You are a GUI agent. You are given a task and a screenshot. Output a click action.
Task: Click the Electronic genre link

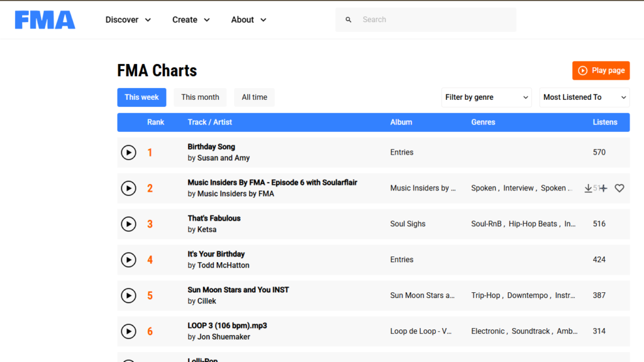pos(487,331)
